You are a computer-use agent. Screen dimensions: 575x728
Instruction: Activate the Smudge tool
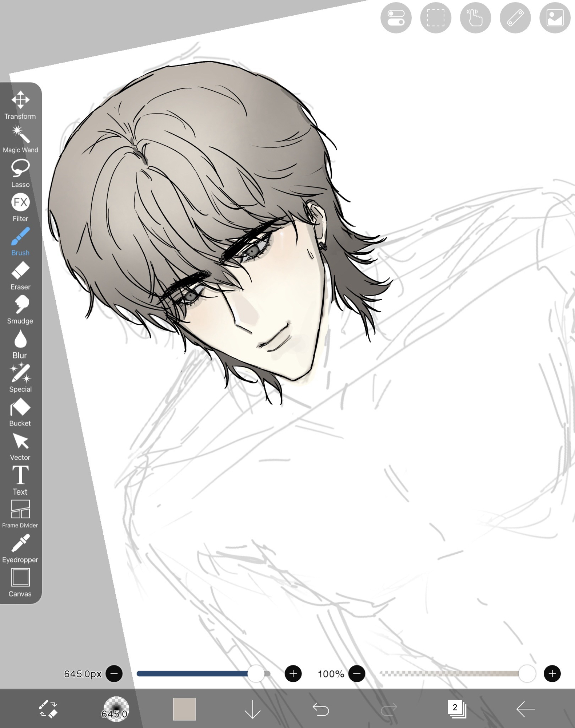20,310
